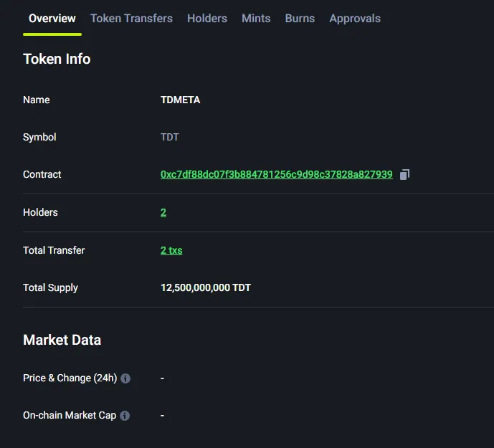The image size is (494, 448).
Task: Open the contract address link 0xc7df88dc...
Action: pos(276,174)
